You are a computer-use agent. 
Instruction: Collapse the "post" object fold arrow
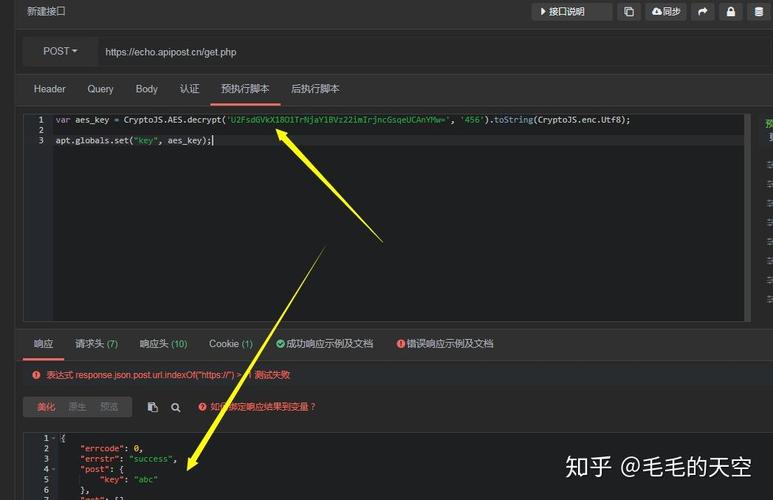click(53, 469)
